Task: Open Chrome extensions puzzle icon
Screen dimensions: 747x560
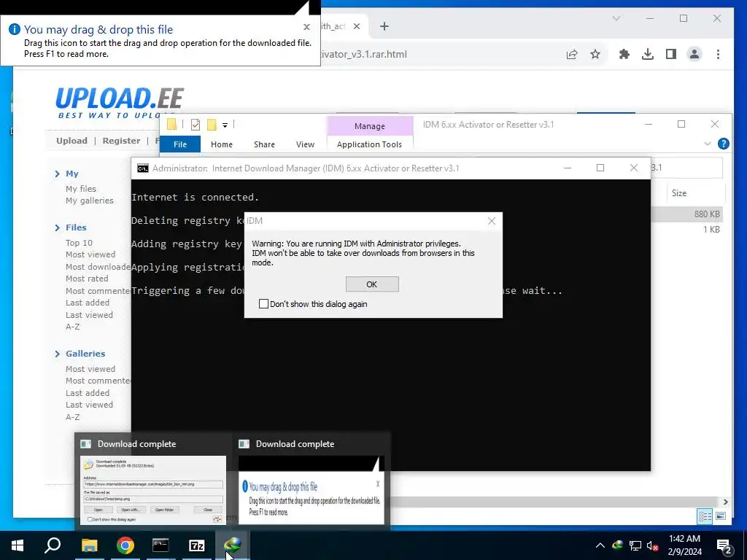Action: coord(624,54)
